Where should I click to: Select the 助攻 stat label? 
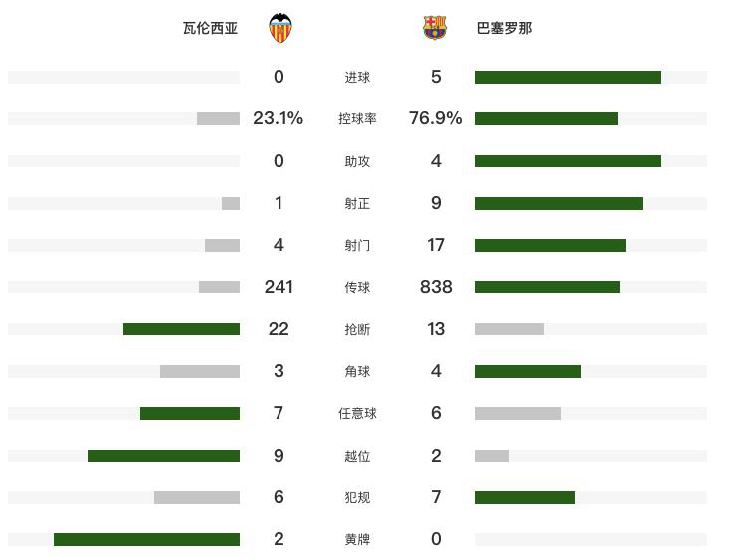pyautogui.click(x=357, y=161)
